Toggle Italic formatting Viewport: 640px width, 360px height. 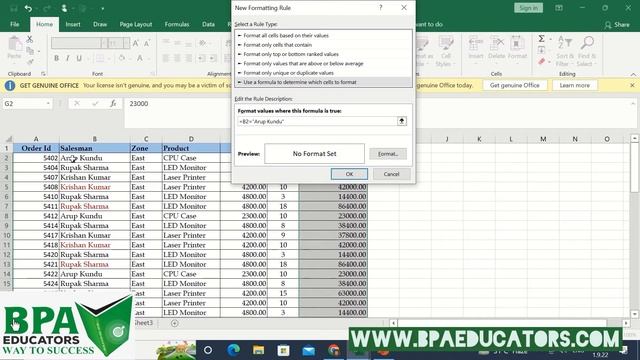coord(68,58)
